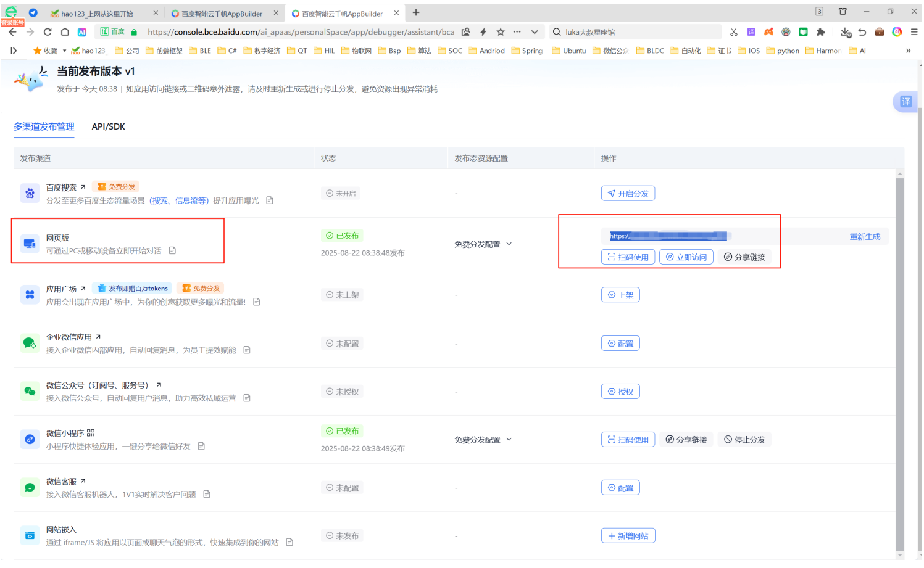Close the hao123 browser tab
Image resolution: width=924 pixels, height=568 pixels.
(156, 13)
